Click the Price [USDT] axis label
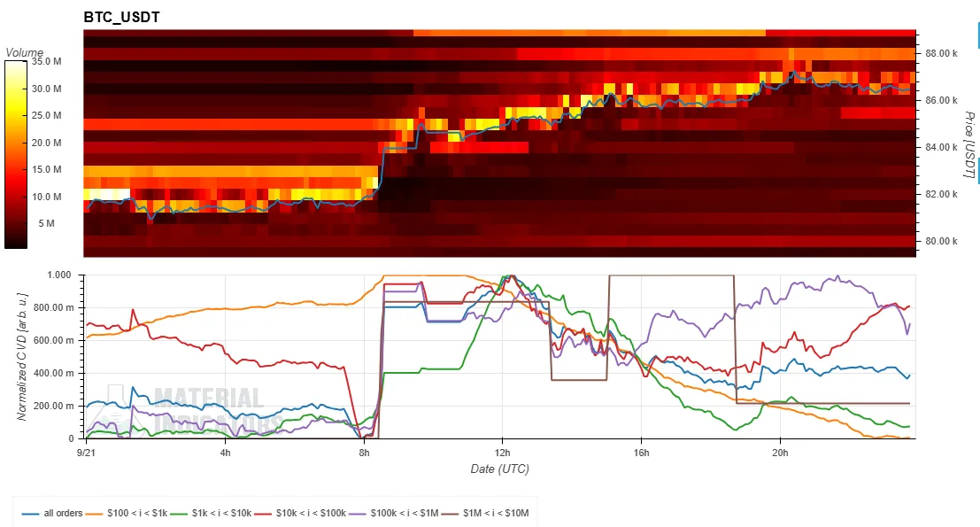The width and height of the screenshot is (980, 527). point(968,144)
